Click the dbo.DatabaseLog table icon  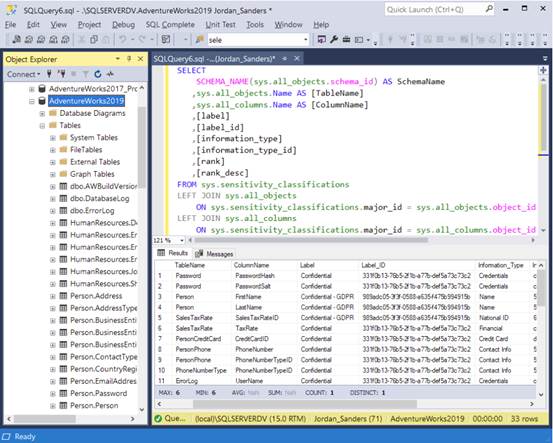(63, 199)
